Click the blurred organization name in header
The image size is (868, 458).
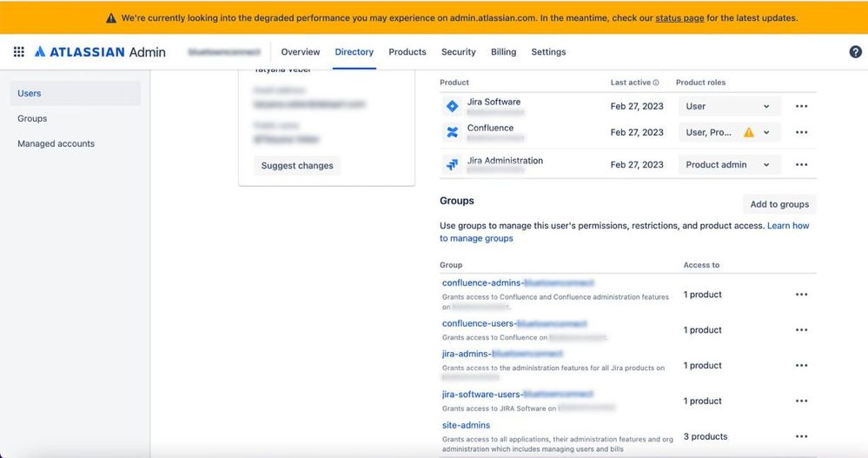click(x=223, y=51)
